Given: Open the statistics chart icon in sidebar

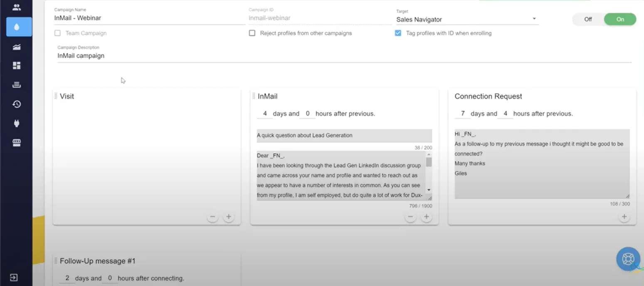Looking at the screenshot, I should click(x=17, y=47).
